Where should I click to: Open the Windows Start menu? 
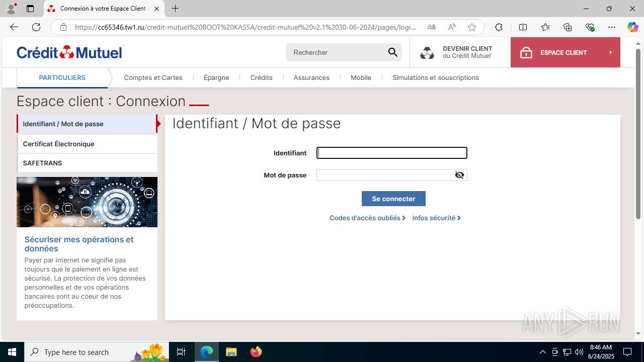click(12, 352)
